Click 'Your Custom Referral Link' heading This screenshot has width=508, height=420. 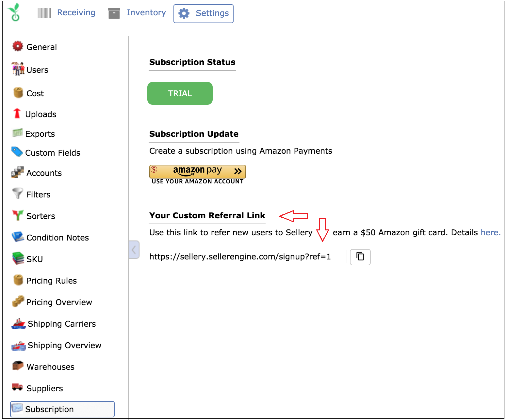[207, 216]
